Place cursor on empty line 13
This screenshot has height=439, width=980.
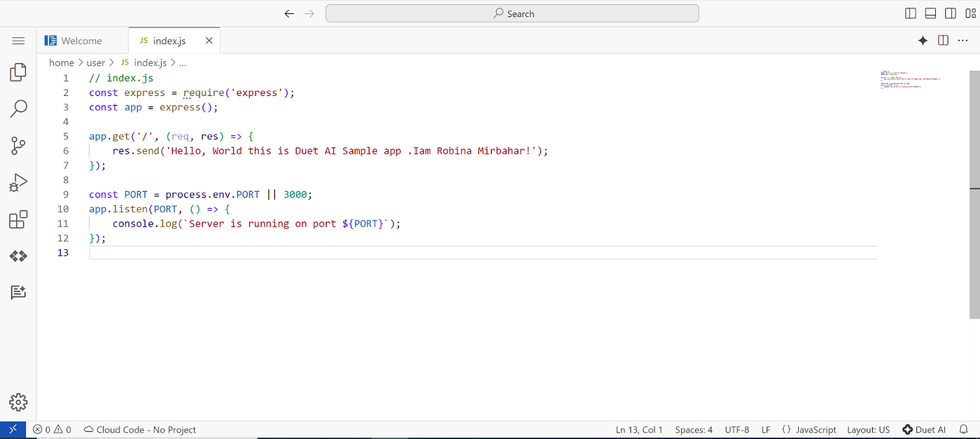click(483, 253)
